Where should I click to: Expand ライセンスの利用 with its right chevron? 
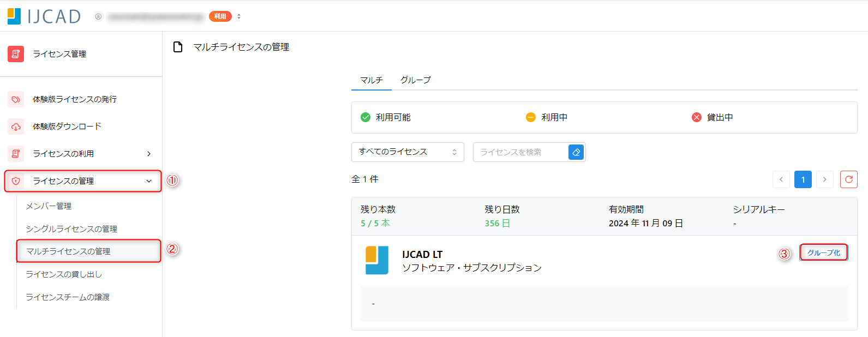coord(149,154)
